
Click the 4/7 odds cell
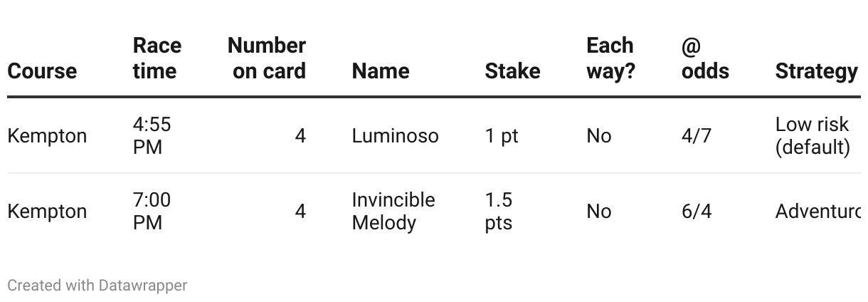coord(697,136)
